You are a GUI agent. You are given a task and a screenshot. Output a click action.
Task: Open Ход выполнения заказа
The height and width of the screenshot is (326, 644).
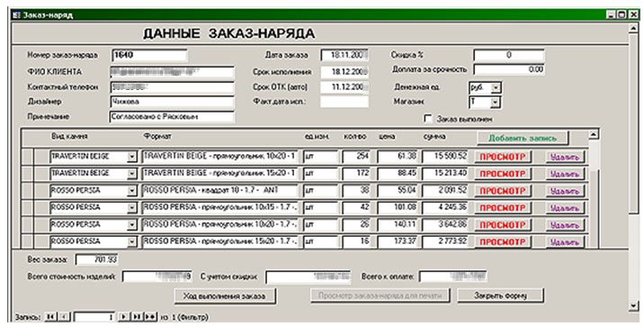click(x=225, y=295)
